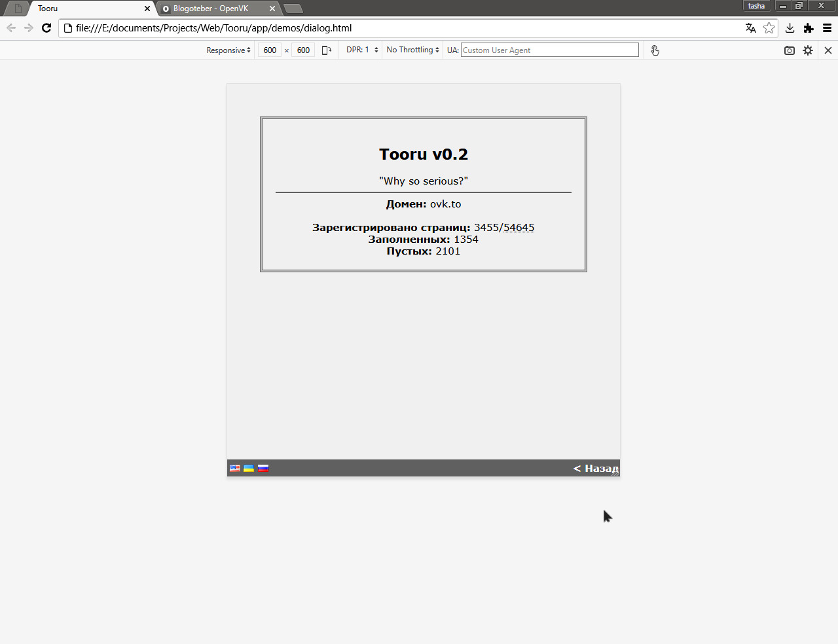
Task: Bookmark this page with the star icon
Action: (769, 28)
